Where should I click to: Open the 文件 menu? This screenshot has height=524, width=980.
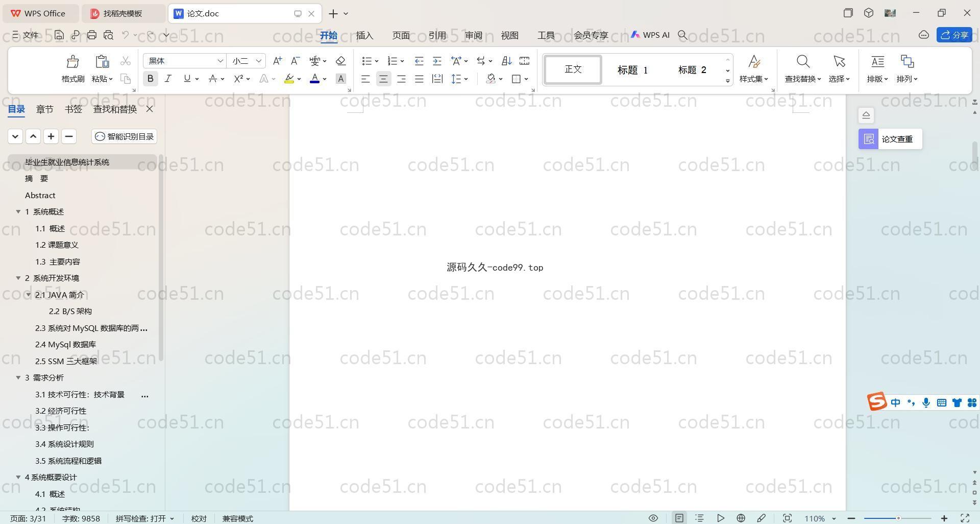click(x=25, y=35)
